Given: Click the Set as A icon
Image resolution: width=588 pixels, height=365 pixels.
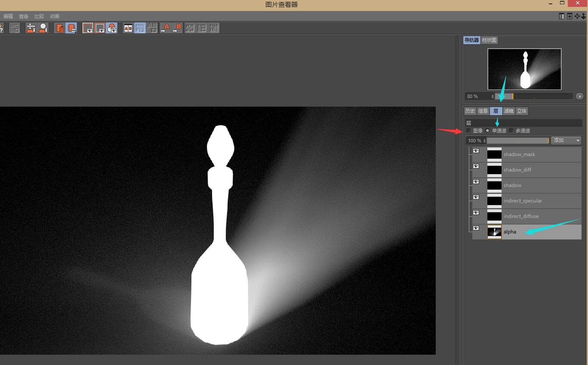Looking at the screenshot, I should tap(165, 28).
